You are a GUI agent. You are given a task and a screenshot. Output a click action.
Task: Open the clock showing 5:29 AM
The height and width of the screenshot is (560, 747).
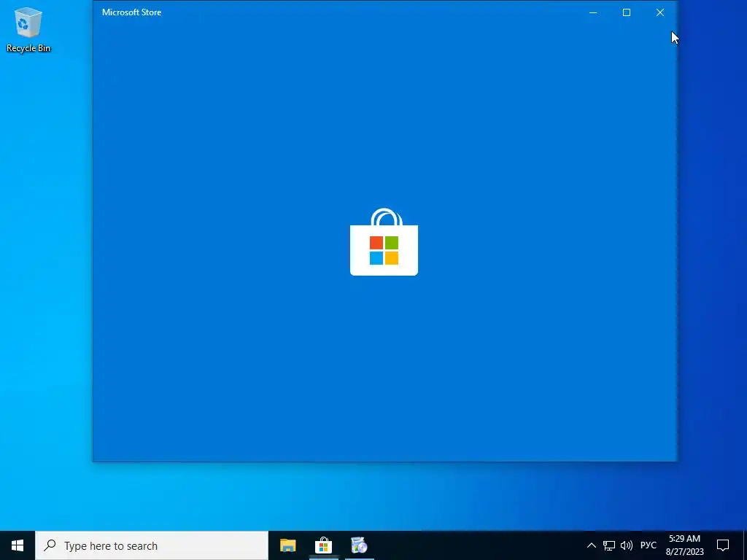[x=684, y=545]
